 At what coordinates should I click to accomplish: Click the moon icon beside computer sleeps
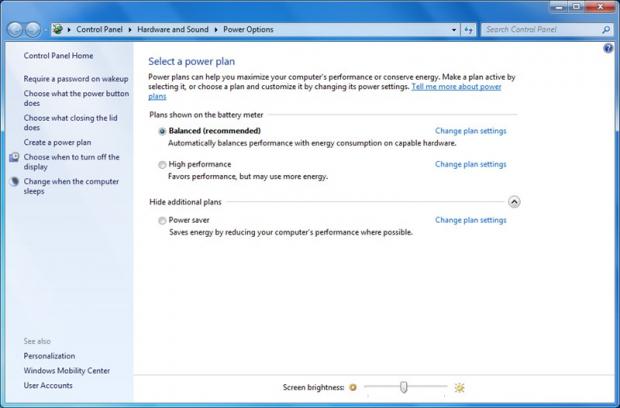14,182
